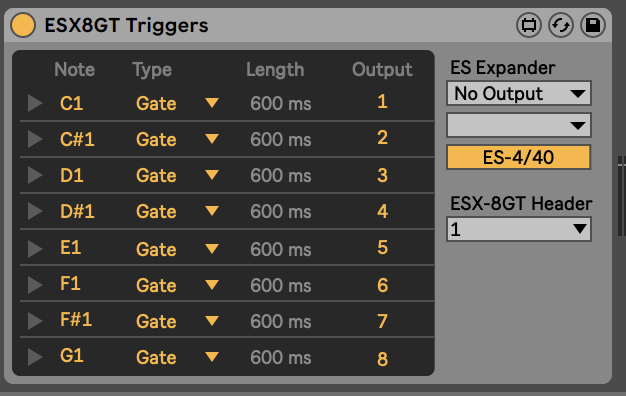626x396 pixels.
Task: Click output number 8 for G1 row
Action: 382,358
